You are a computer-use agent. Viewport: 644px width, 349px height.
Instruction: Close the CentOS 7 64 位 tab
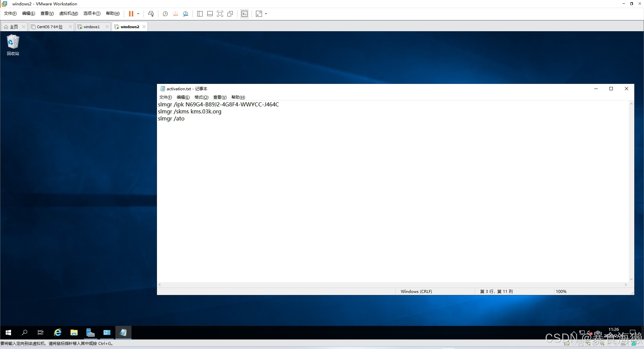(70, 27)
